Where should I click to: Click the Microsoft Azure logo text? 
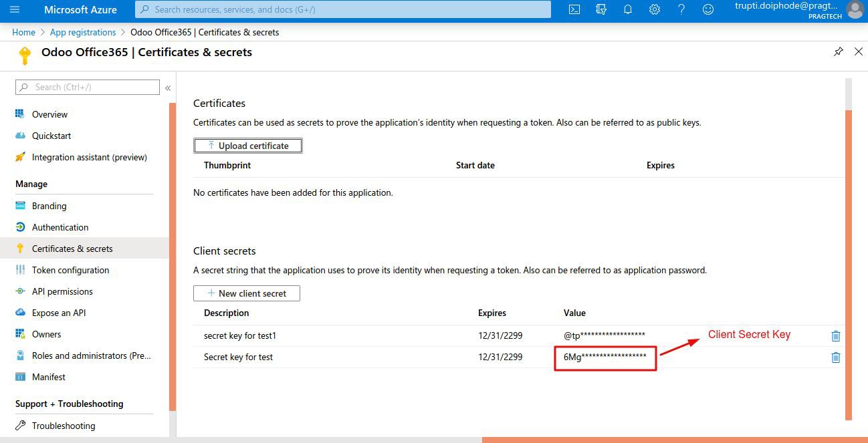pos(80,9)
